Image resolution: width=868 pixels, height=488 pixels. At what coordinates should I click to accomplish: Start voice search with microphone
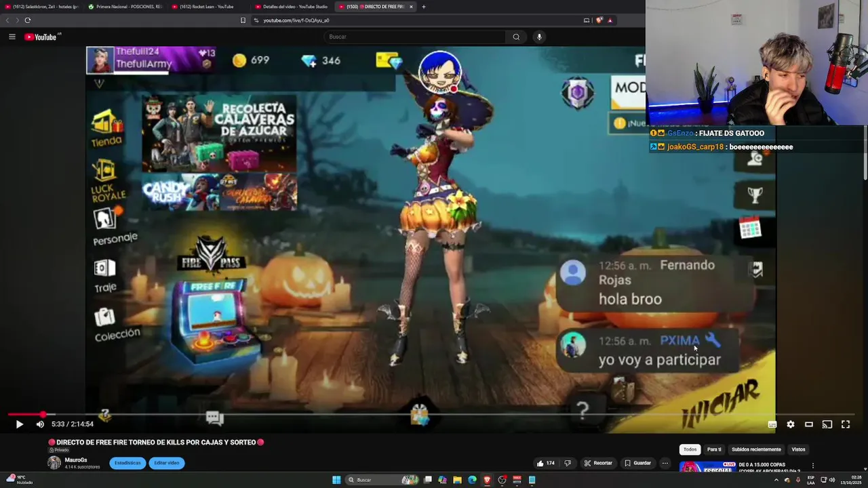pyautogui.click(x=539, y=37)
